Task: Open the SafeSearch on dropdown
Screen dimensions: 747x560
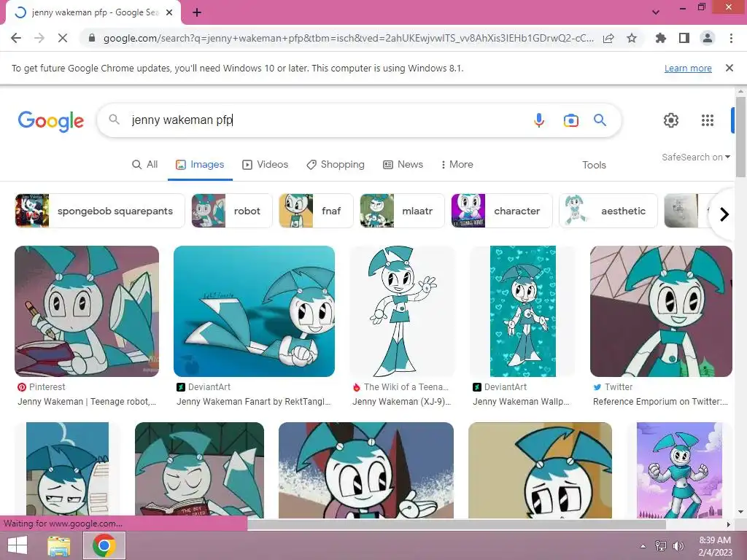Action: click(x=695, y=157)
